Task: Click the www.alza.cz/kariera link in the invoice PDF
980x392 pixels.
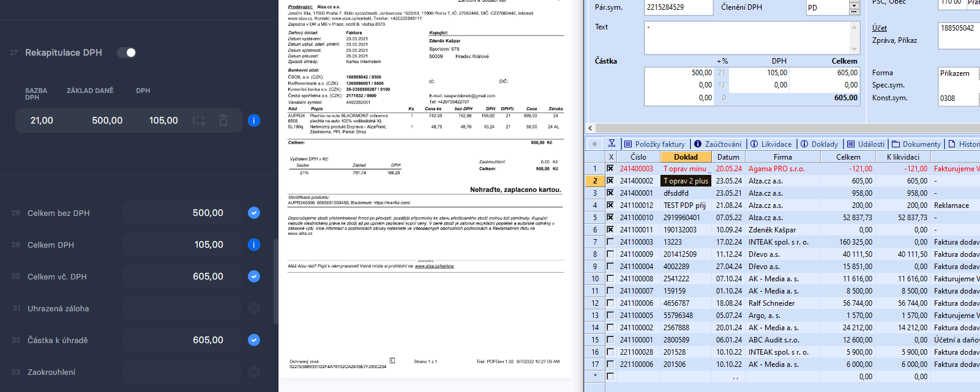Action: click(x=434, y=266)
